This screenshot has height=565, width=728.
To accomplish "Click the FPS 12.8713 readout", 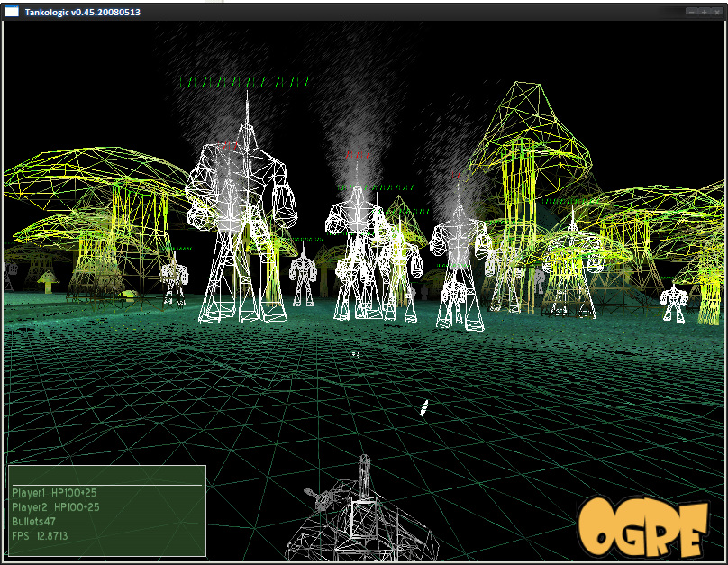I will click(40, 536).
